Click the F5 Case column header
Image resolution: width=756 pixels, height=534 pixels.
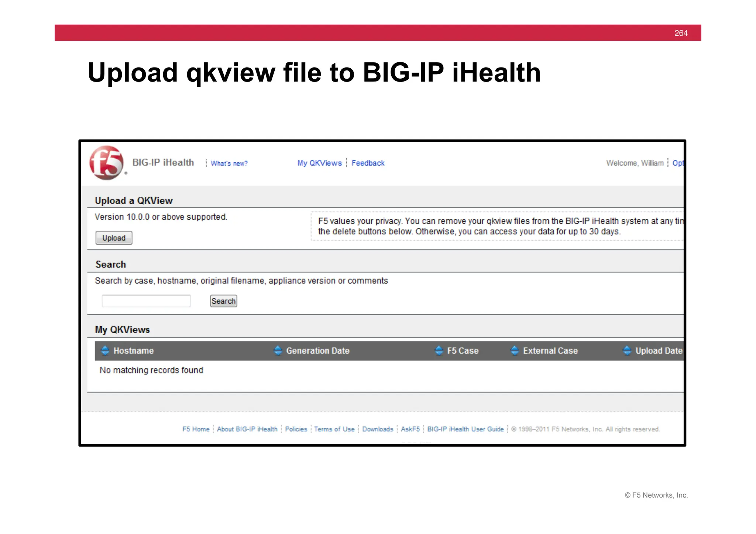point(463,351)
